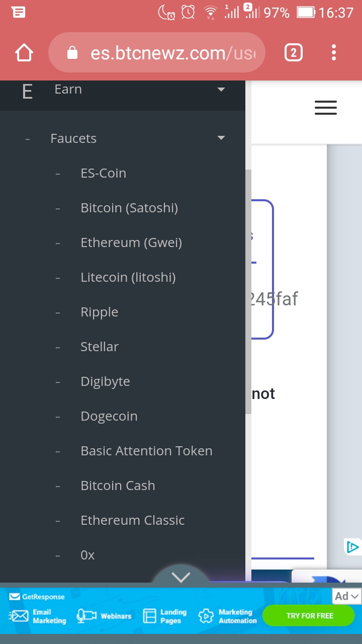Image resolution: width=362 pixels, height=644 pixels.
Task: Tap the secure padlock icon
Action: click(x=72, y=53)
